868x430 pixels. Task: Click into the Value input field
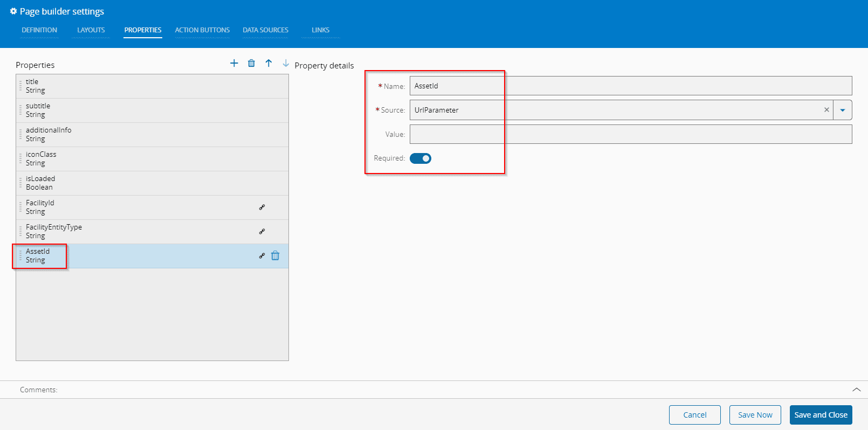pyautogui.click(x=630, y=134)
